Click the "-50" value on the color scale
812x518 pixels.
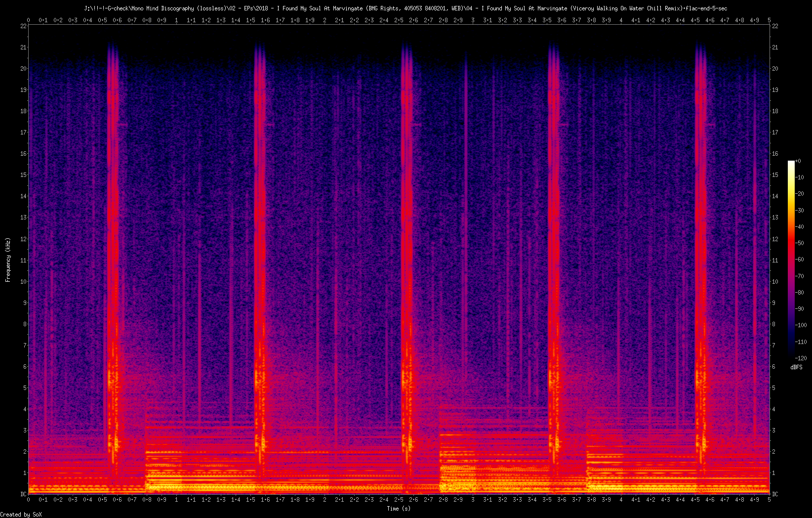pyautogui.click(x=800, y=243)
